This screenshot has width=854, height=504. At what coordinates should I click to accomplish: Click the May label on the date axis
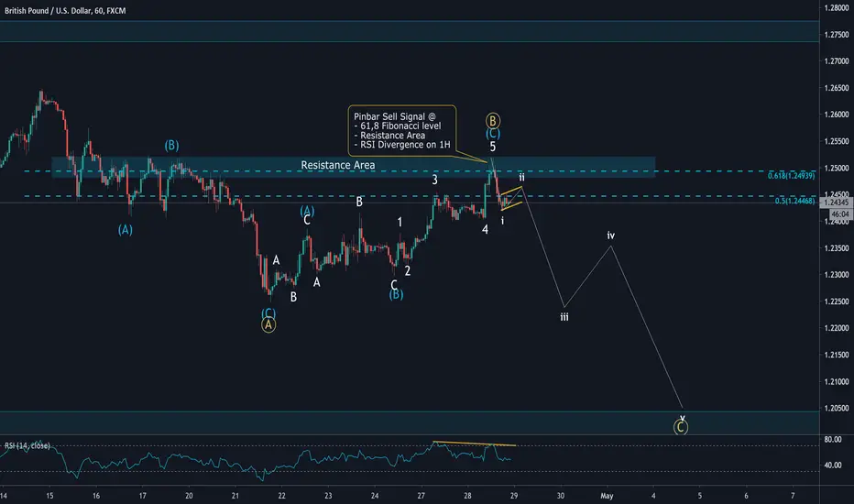click(607, 497)
